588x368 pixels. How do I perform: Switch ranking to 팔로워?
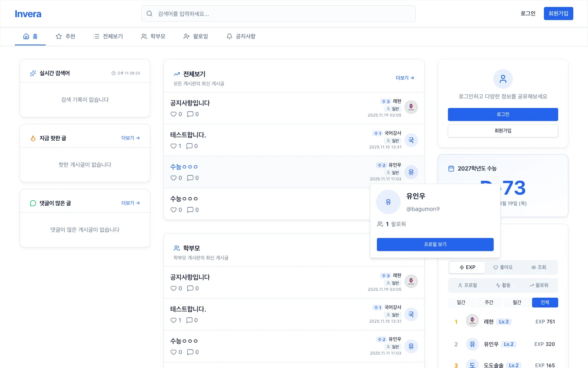[x=539, y=285]
